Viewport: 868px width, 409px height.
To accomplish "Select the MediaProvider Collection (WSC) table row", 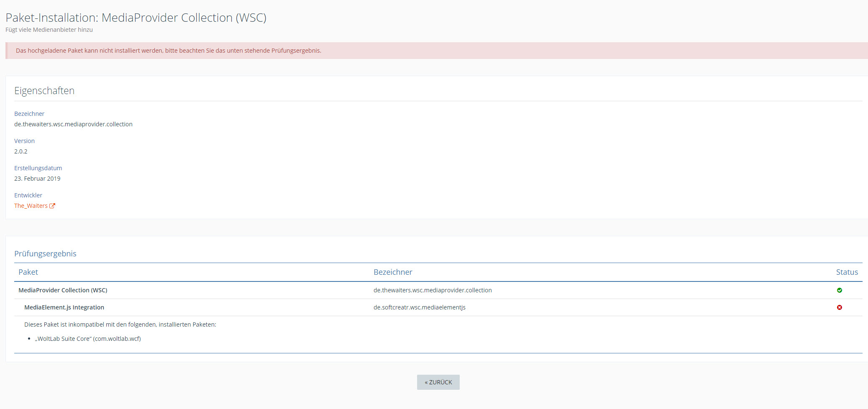I will pyautogui.click(x=63, y=290).
